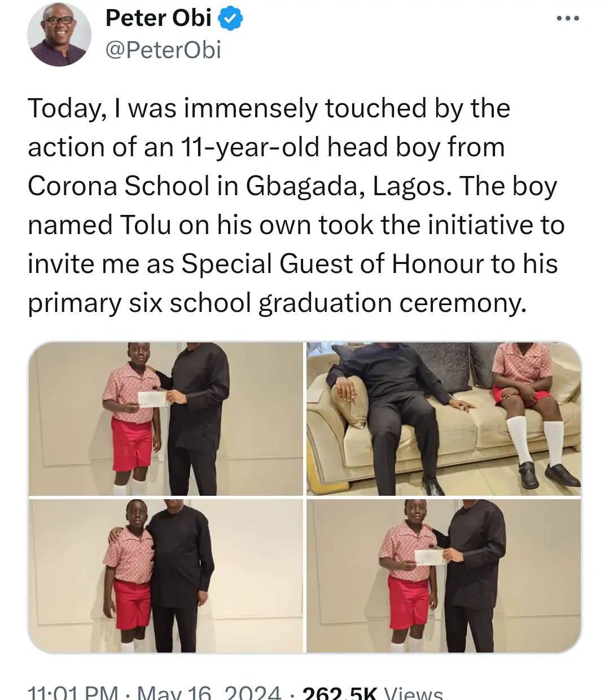Click the May 16, 2024 date
Viewport: 609px width, 700px height.
point(209,693)
